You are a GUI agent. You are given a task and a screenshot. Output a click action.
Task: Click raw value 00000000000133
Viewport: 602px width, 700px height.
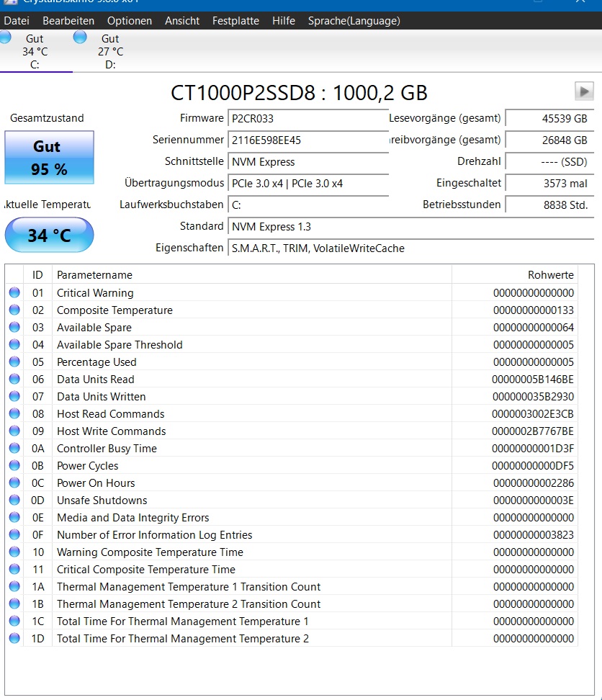(534, 310)
